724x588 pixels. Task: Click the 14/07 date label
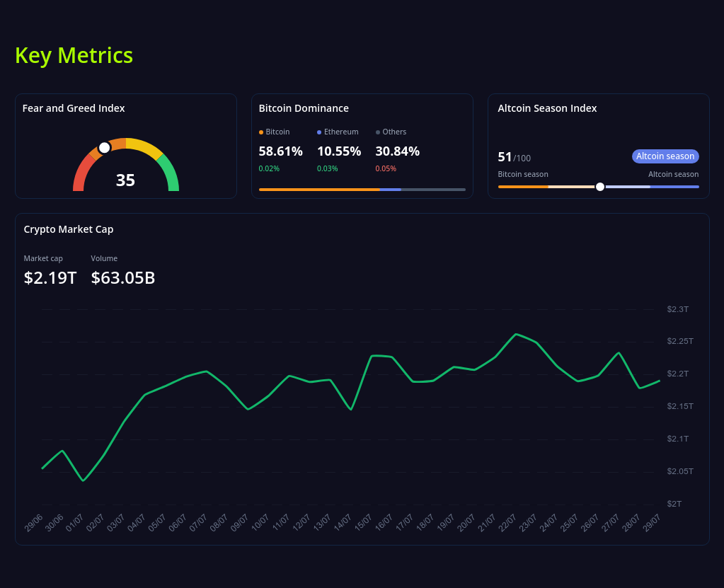[343, 523]
